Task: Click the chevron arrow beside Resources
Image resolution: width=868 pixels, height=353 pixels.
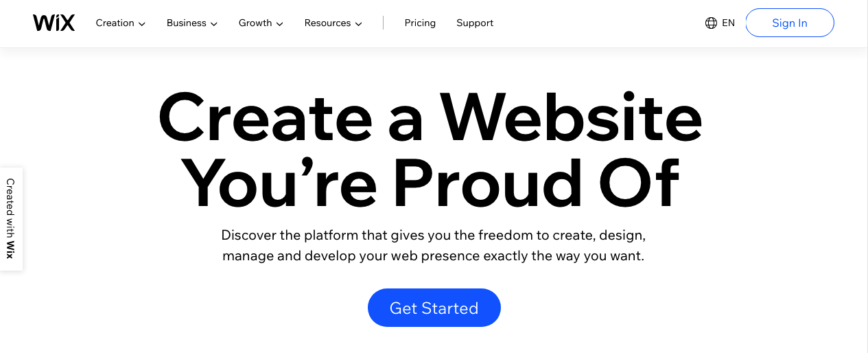Action: pos(358,24)
